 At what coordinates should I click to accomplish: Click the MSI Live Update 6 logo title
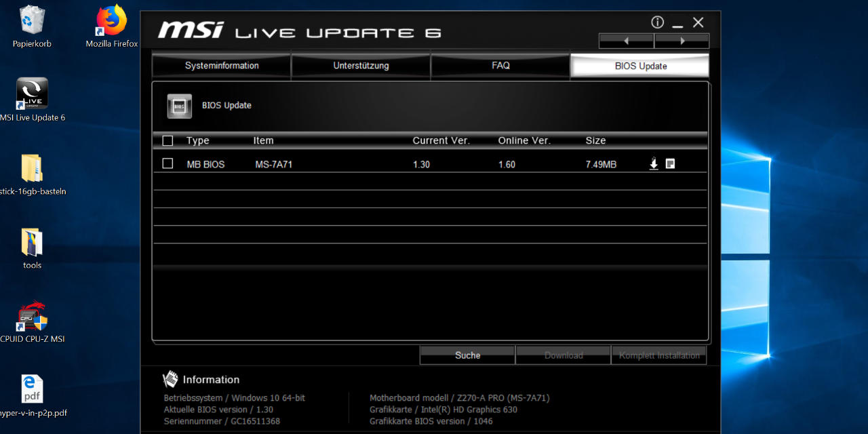click(x=299, y=31)
